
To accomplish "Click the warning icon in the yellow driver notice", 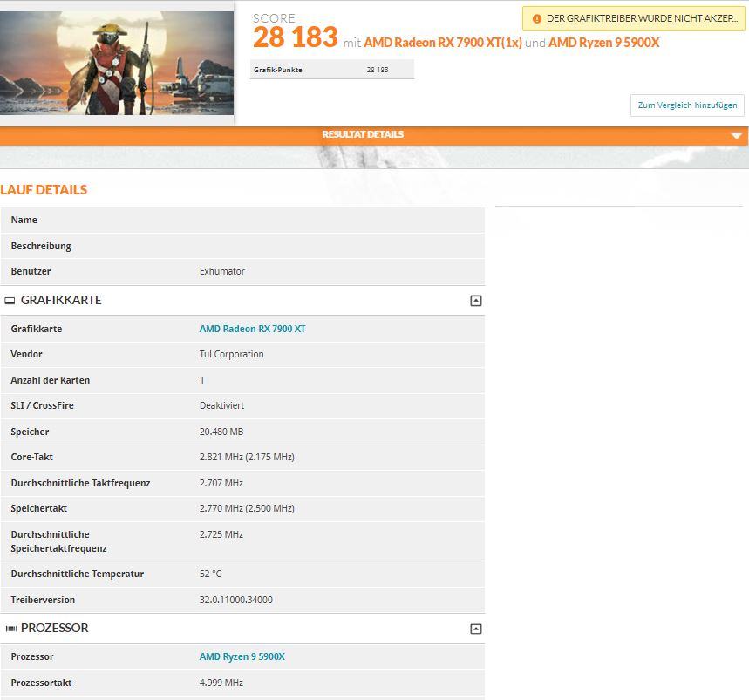I will (536, 18).
